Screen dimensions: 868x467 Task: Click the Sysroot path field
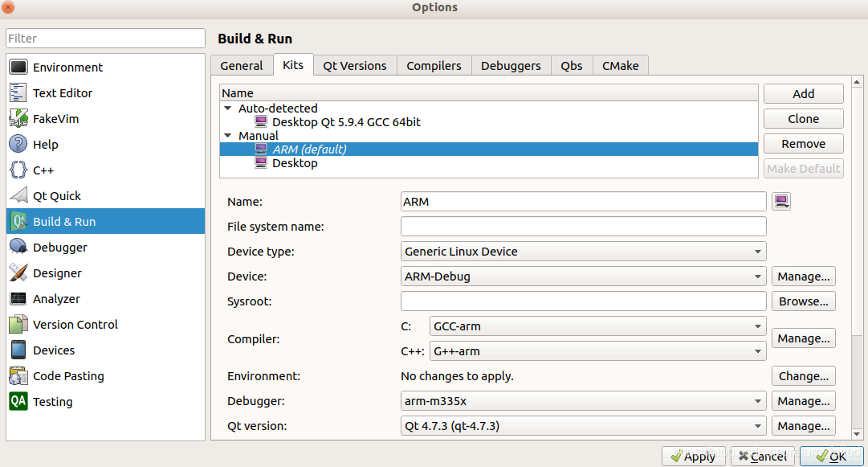584,301
